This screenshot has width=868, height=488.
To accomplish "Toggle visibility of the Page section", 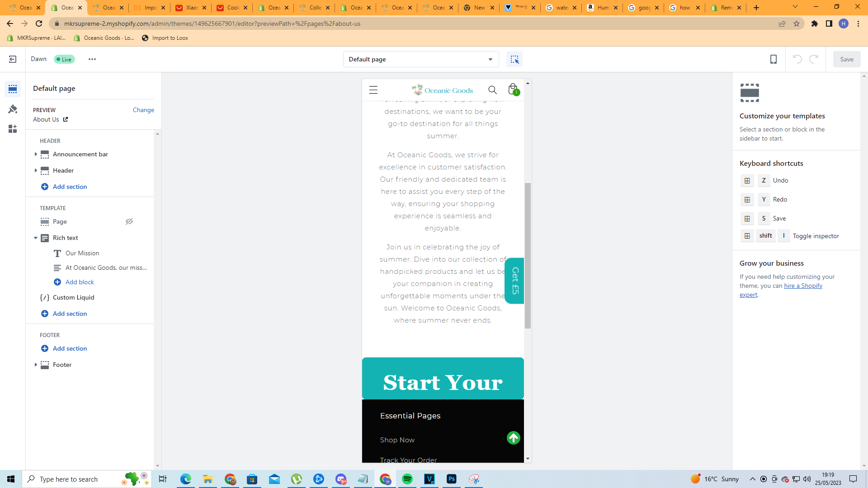I will tap(129, 221).
